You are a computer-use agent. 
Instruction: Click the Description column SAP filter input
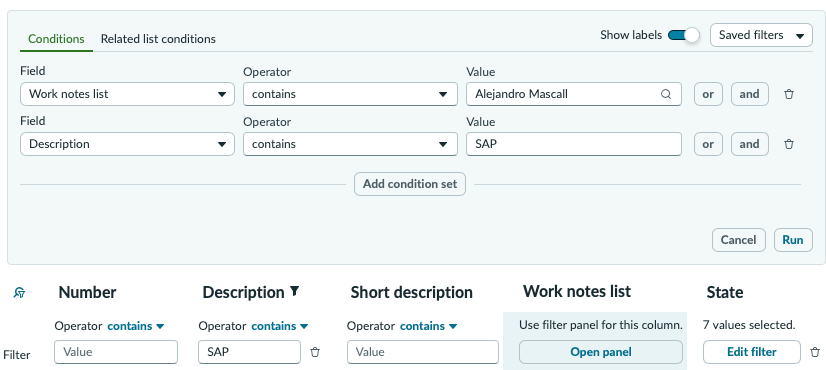pyautogui.click(x=249, y=352)
